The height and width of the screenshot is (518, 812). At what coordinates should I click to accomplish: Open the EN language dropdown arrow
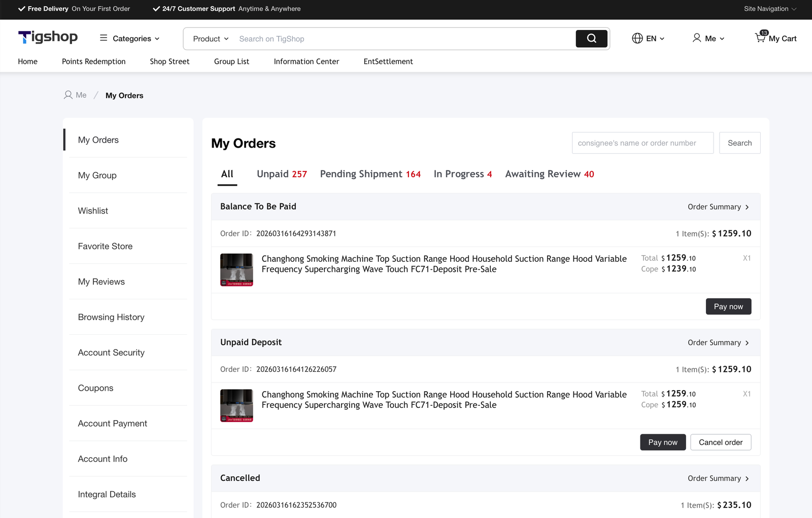coord(662,39)
